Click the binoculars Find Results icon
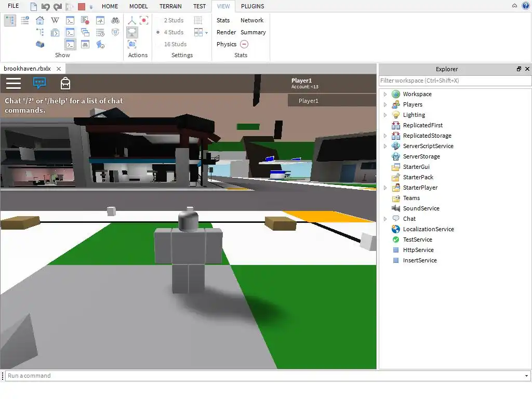Viewport: 532px width, 399px height. [x=115, y=20]
